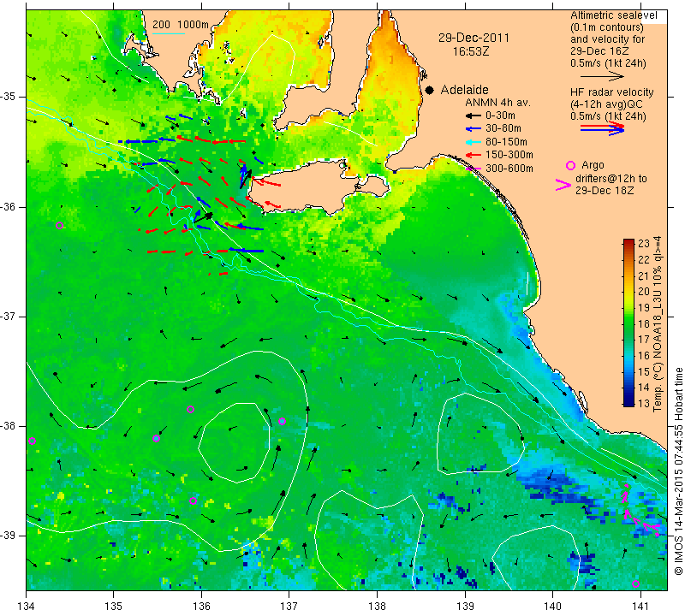The height and width of the screenshot is (616, 685).
Task: Click the blue 30-80m legend arrow
Action: click(x=473, y=129)
